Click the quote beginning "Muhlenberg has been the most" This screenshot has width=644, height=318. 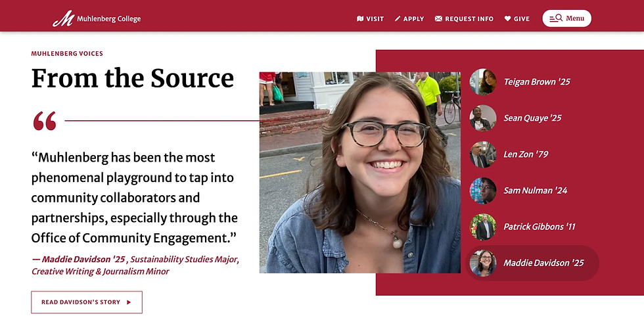[x=134, y=198]
